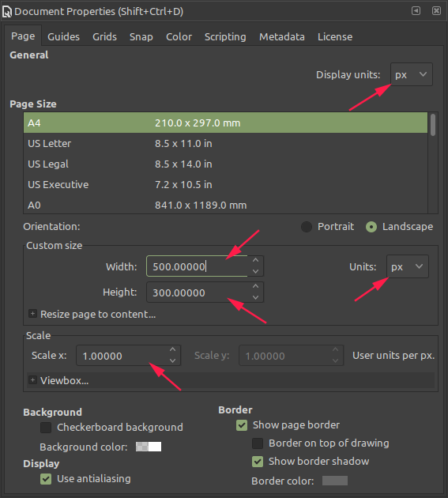Click the dialog dock/iconify icon in title bar
Viewport: 448px width, 498px height.
click(416, 11)
